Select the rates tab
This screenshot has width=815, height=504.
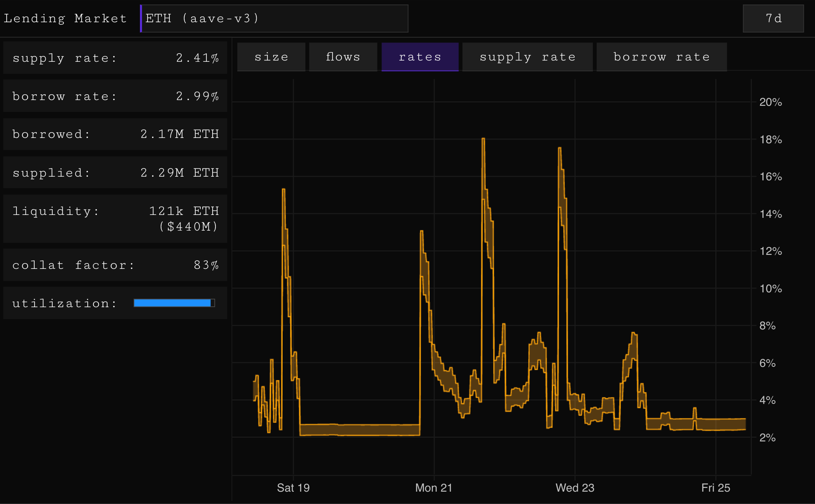420,57
